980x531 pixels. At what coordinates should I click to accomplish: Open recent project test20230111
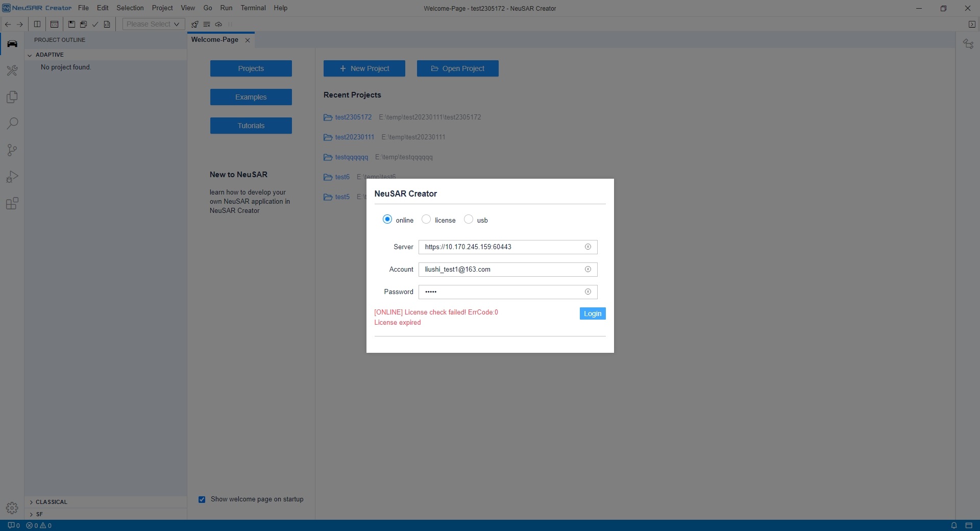354,137
